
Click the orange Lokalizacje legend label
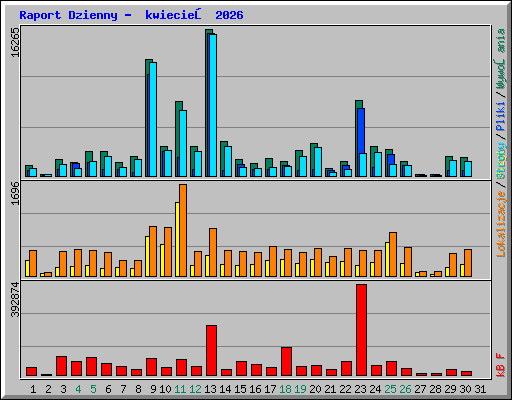pos(501,224)
